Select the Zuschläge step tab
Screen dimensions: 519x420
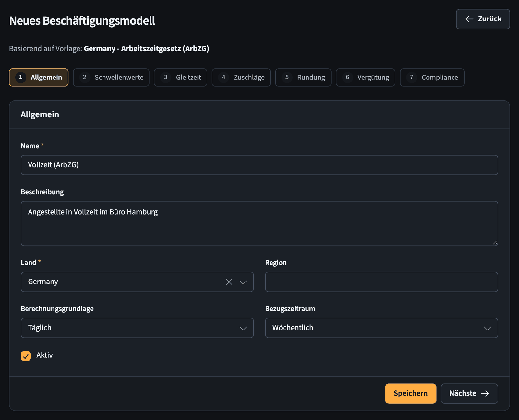click(x=241, y=78)
